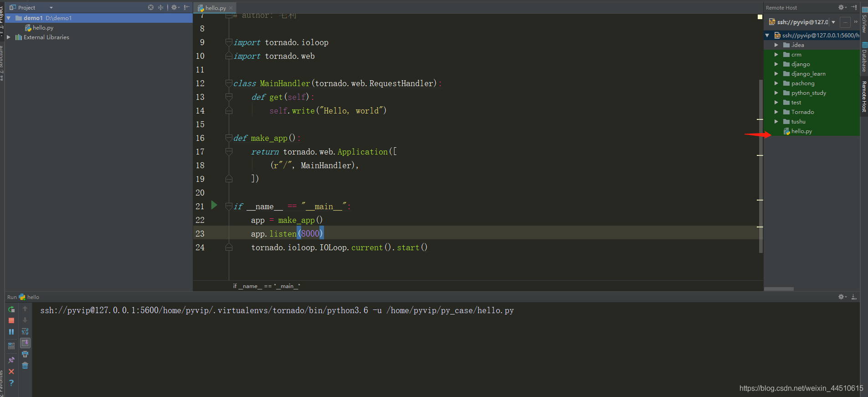The width and height of the screenshot is (868, 397).
Task: Close the Run tab with red X
Action: (11, 371)
